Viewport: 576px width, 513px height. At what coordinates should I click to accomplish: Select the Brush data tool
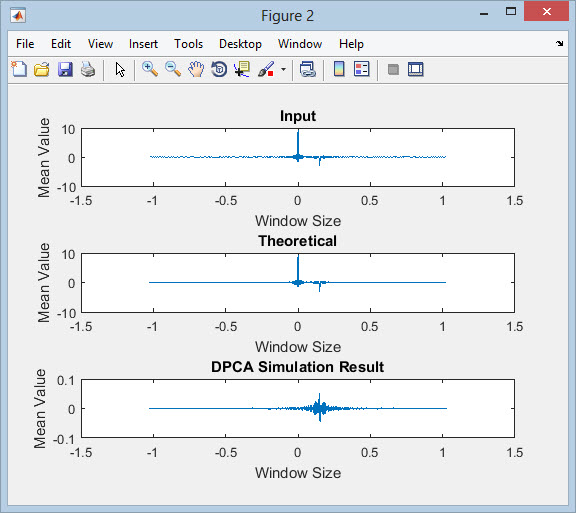point(266,69)
